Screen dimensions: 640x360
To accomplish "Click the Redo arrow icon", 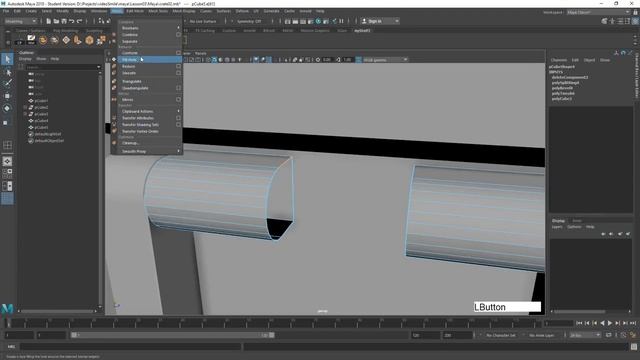I will pos(80,21).
